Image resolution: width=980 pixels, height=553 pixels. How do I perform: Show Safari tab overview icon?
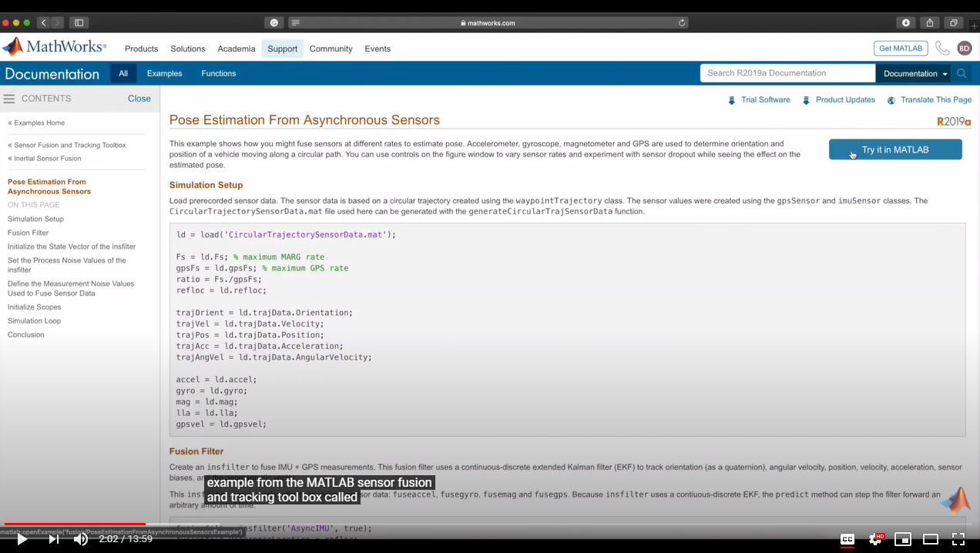click(x=954, y=22)
